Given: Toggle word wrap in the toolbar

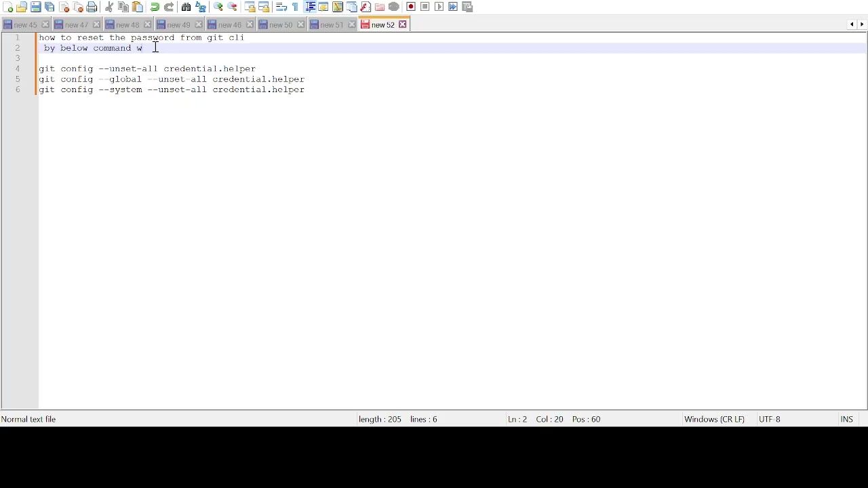Looking at the screenshot, I should coord(281,7).
